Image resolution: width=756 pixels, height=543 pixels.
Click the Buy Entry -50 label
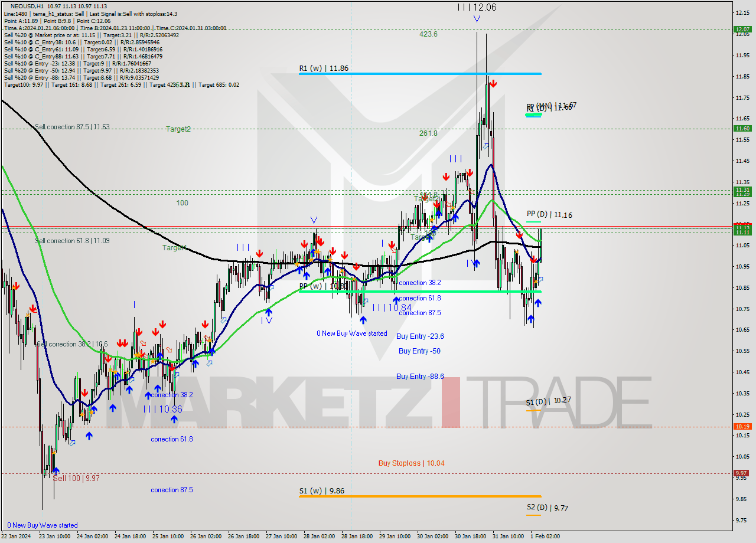[x=419, y=351]
